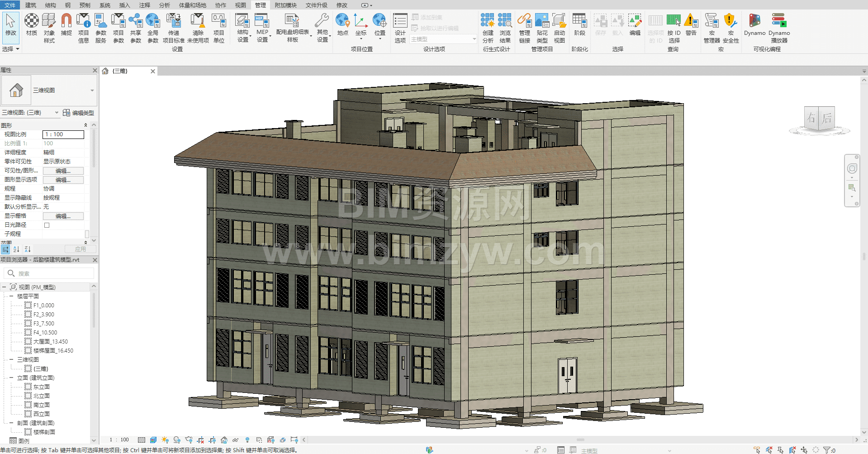Screen dimensions: 868x454
Task: Click the 管理链接 manage links icon
Action: (x=524, y=28)
